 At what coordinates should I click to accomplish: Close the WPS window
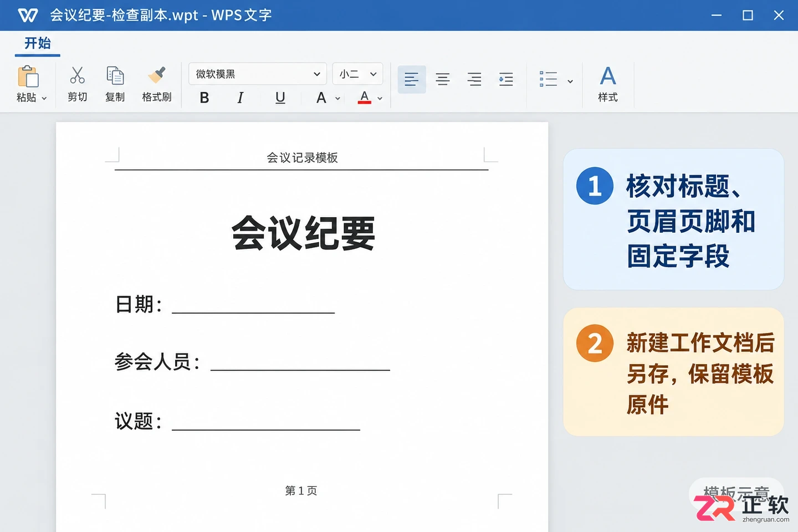coord(779,16)
